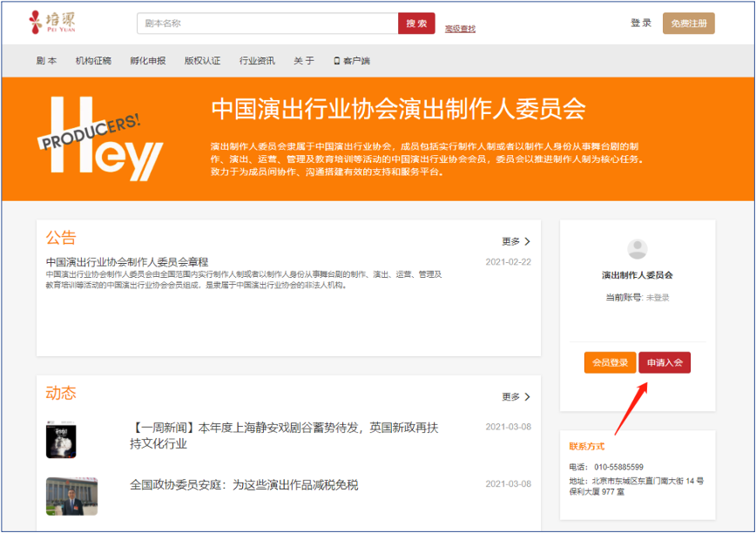Click the Pei Yuan 培源 logo

click(53, 22)
